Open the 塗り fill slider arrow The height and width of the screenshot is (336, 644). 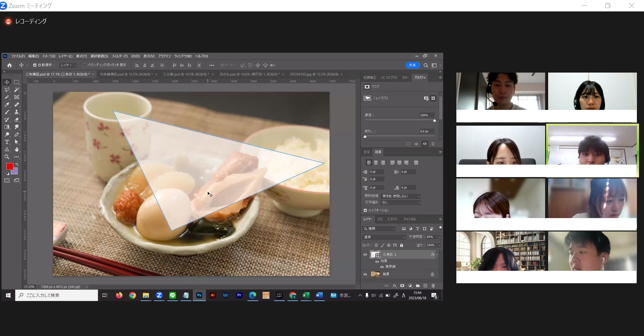tap(439, 245)
